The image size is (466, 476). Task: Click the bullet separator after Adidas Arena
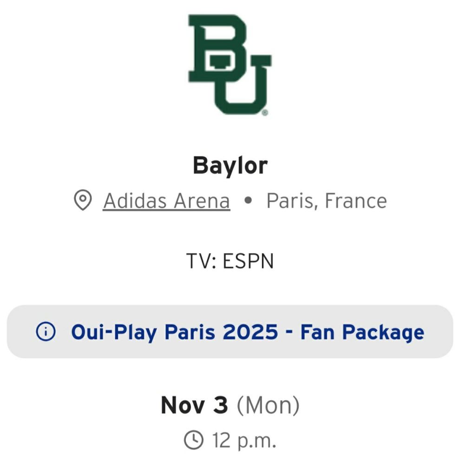[x=248, y=201]
